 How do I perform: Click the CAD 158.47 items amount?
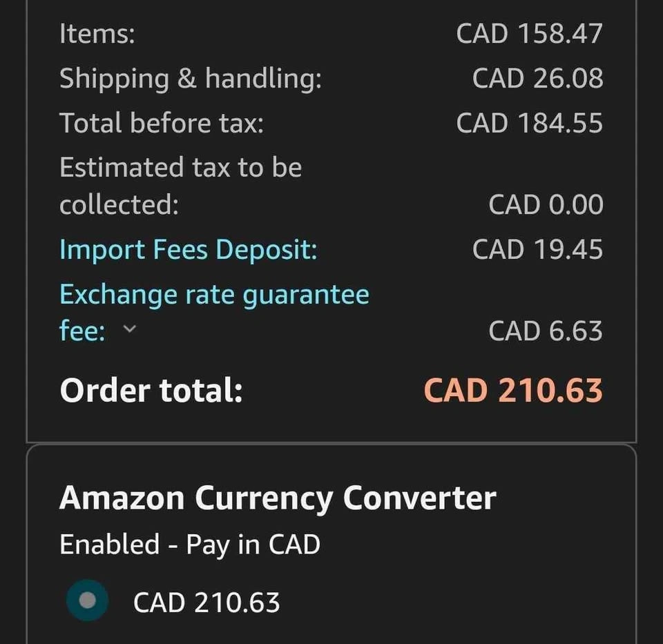coord(529,34)
